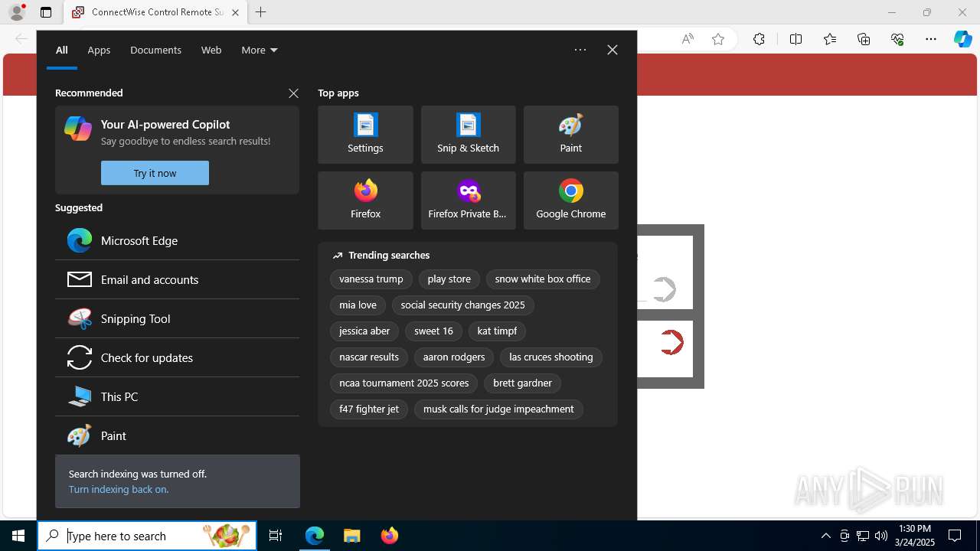980x551 pixels.
Task: Open the Snipping Tool suggestion
Action: click(x=177, y=318)
